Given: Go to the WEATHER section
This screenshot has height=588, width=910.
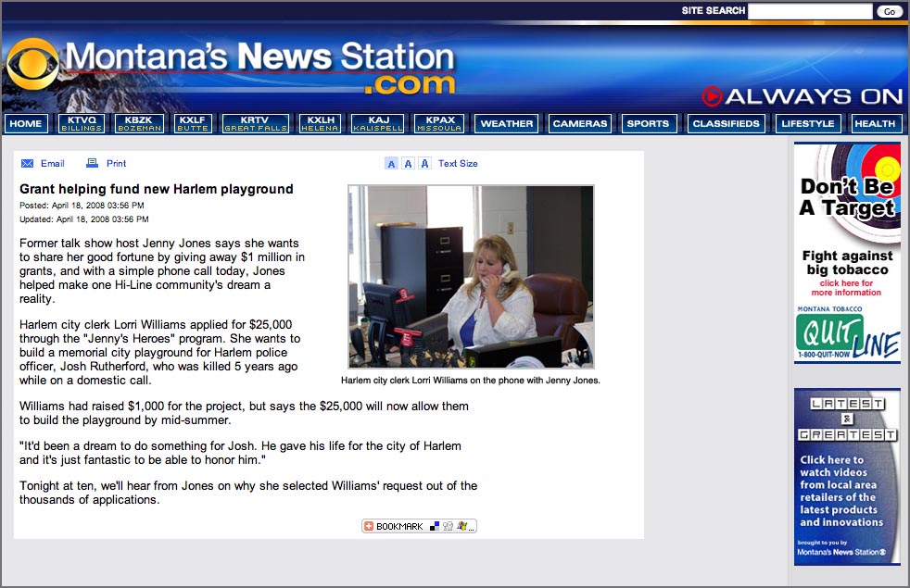Looking at the screenshot, I should [x=507, y=123].
